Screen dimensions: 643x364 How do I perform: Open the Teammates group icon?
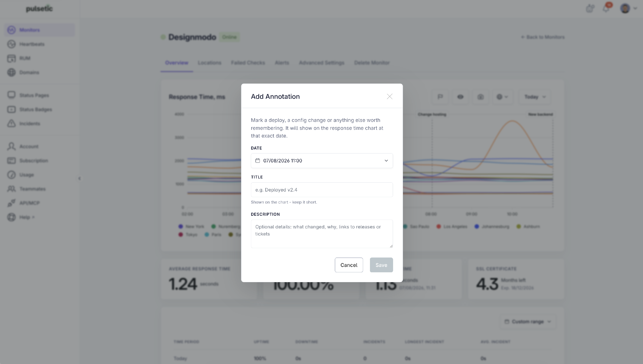tap(11, 189)
